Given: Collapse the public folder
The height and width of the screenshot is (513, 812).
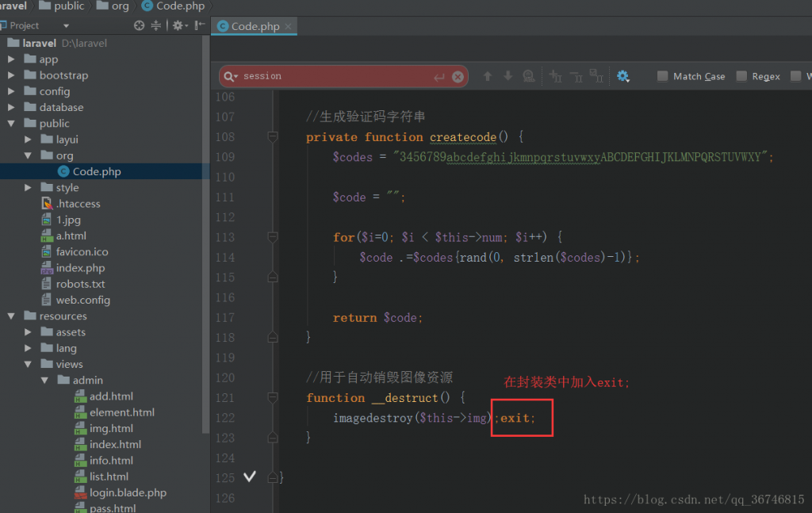Looking at the screenshot, I should pos(11,124).
